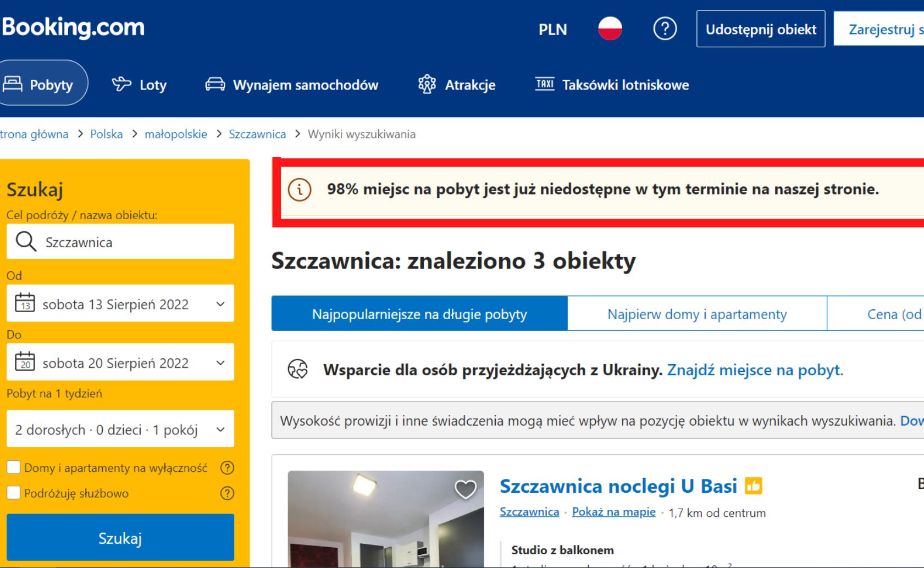Select the Wynajem samochodów tab
Screen dimensions: 924x568
coord(292,85)
